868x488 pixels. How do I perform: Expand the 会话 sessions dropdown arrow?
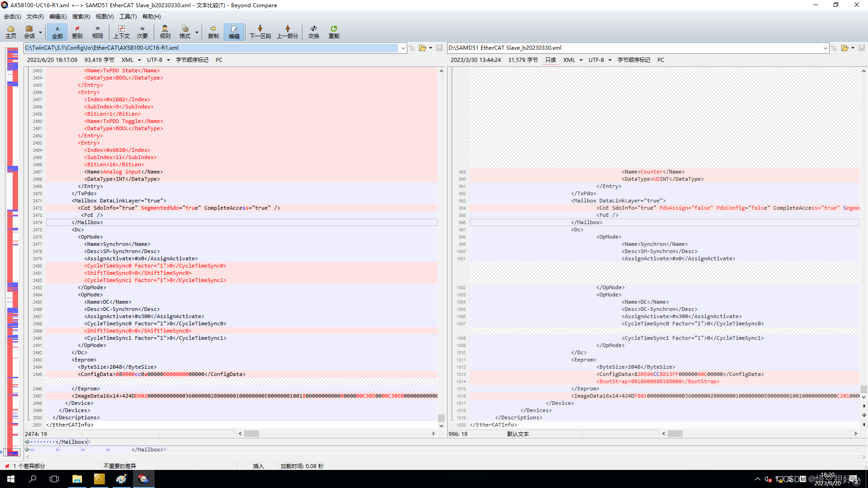tap(41, 33)
